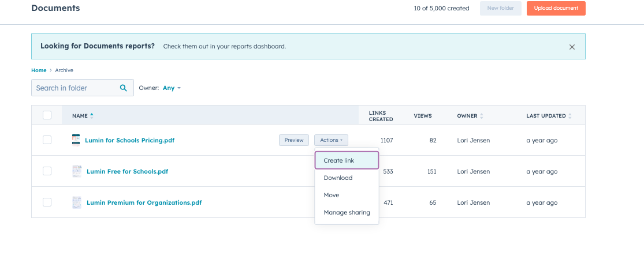Open the Owner Any dropdown
The width and height of the screenshot is (644, 267).
tap(172, 88)
